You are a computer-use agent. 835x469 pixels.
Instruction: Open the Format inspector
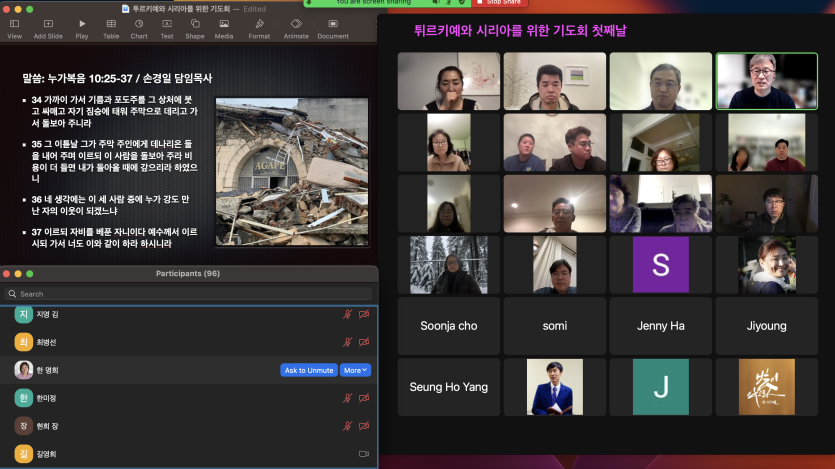point(259,29)
